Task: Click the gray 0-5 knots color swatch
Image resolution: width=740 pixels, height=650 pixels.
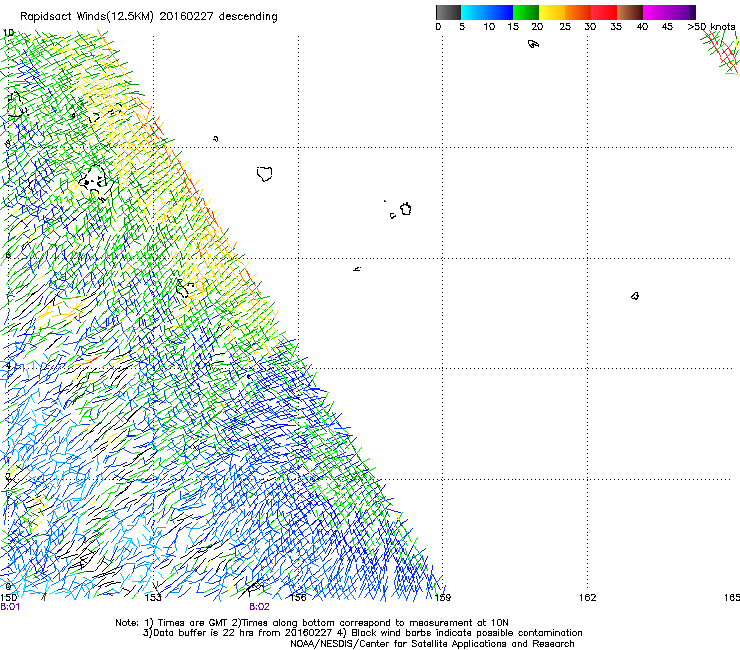Action: click(448, 12)
